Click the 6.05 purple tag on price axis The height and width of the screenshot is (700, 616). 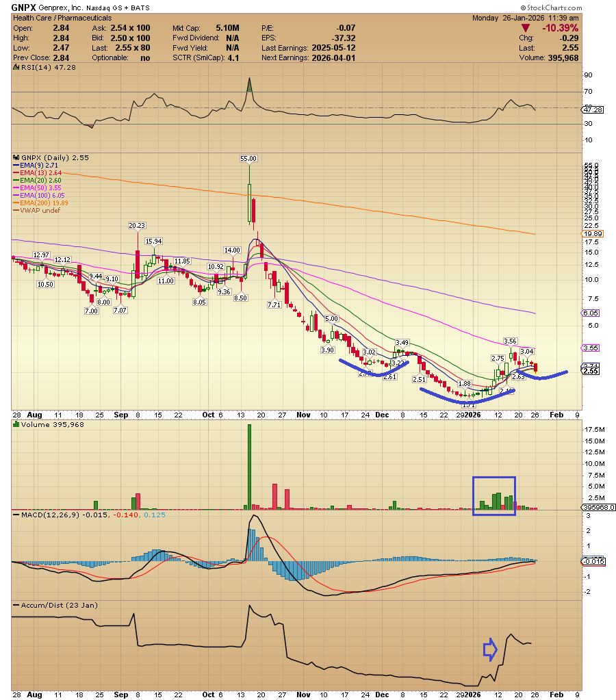[591, 313]
